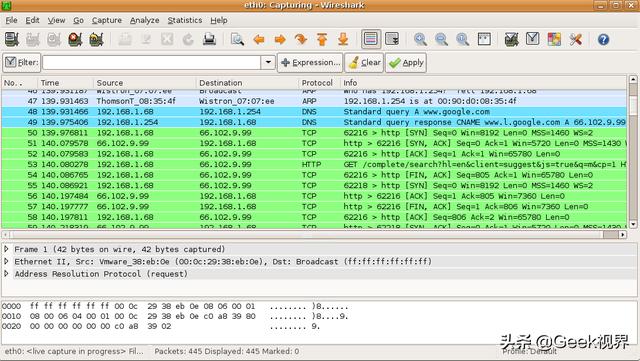
Task: Stop the running live capture
Action: pos(75,40)
